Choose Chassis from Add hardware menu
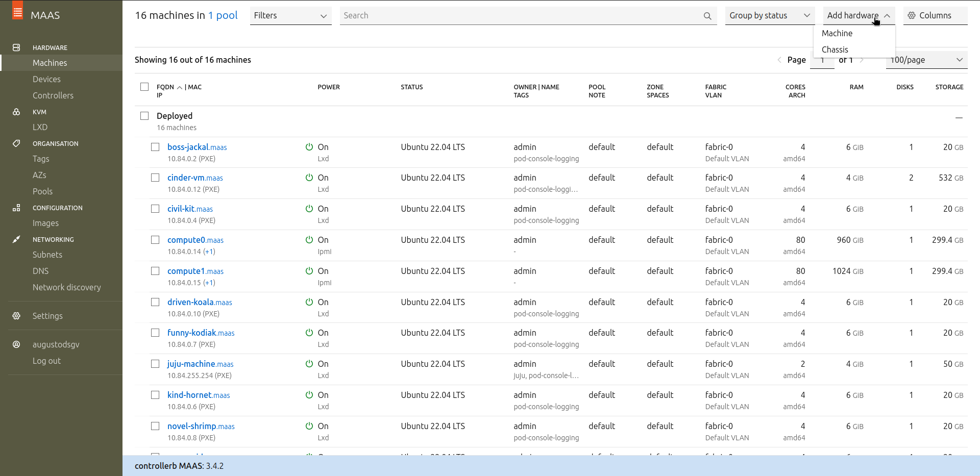The width and height of the screenshot is (980, 476). point(854,49)
